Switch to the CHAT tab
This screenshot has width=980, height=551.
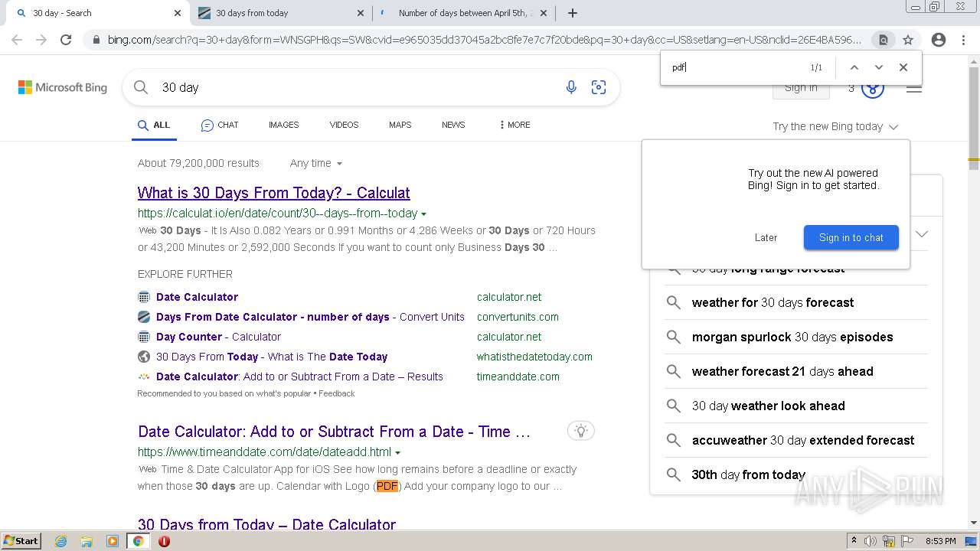coord(220,125)
